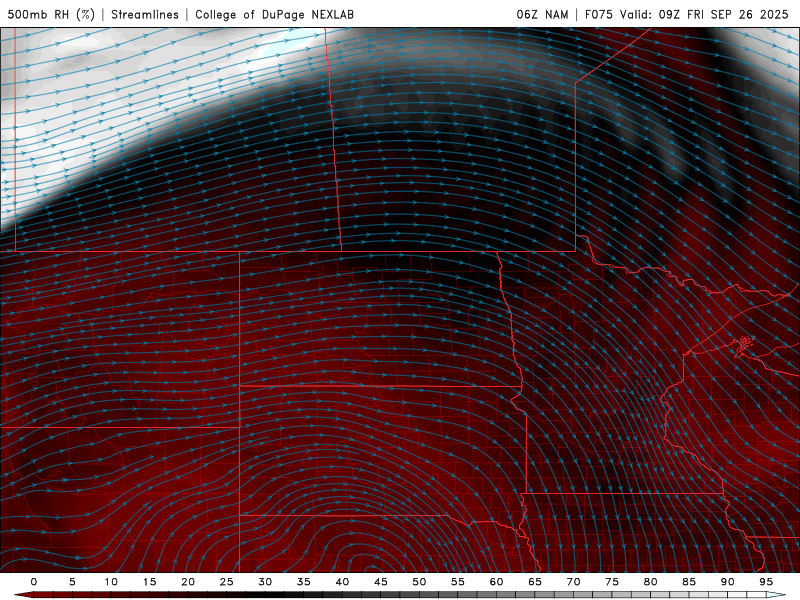Click the colorbar label '70'
This screenshot has height=600, width=800.
tap(573, 582)
